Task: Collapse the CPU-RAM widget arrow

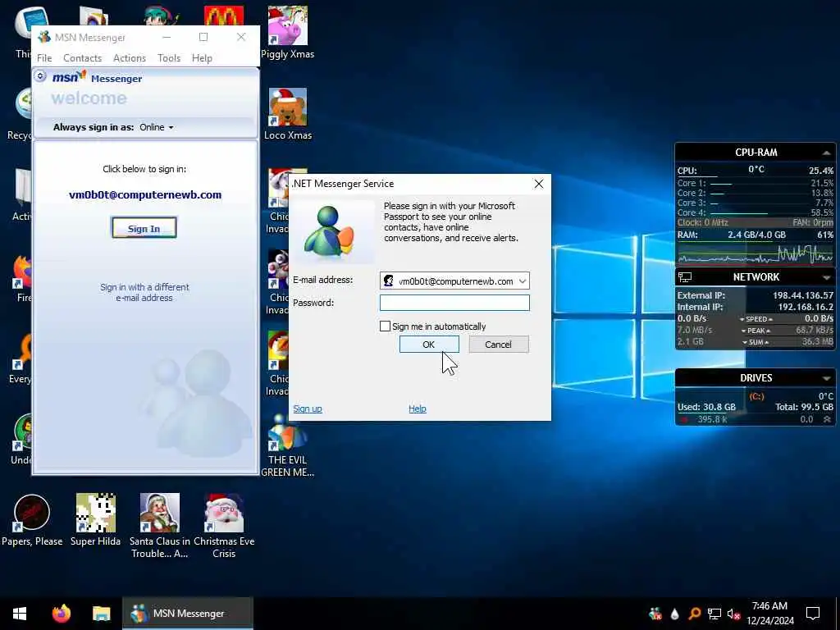Action: click(826, 153)
